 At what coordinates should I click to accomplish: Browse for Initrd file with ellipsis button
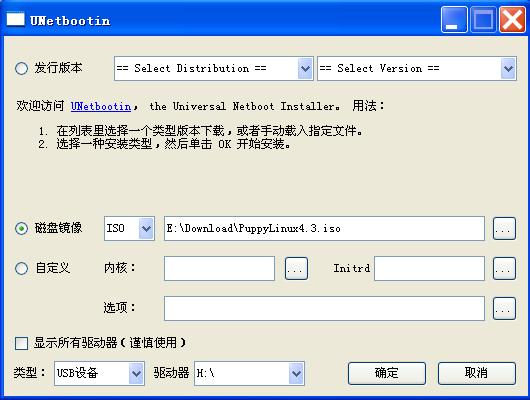pos(504,268)
